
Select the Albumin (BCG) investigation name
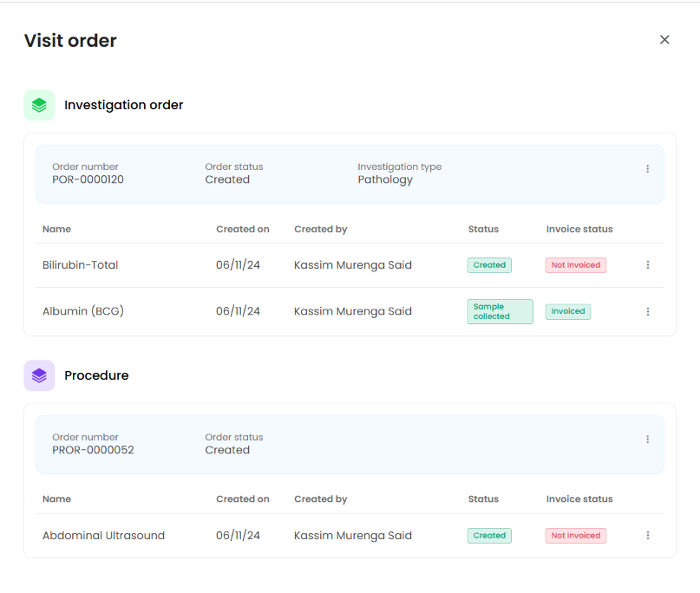click(x=83, y=311)
